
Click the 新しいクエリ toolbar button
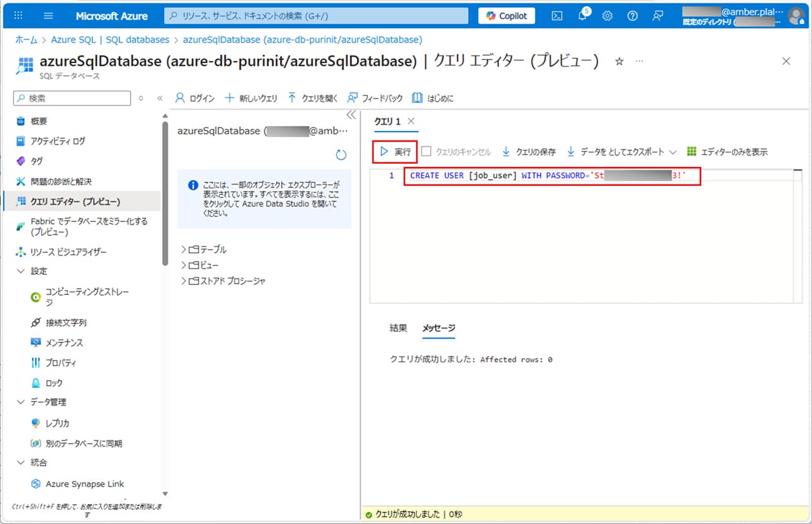point(251,98)
